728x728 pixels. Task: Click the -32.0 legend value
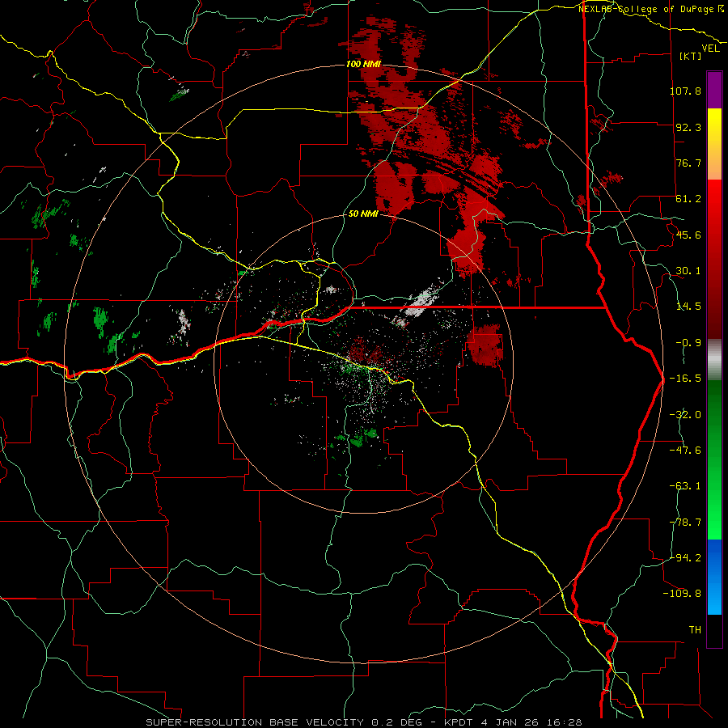pyautogui.click(x=685, y=415)
